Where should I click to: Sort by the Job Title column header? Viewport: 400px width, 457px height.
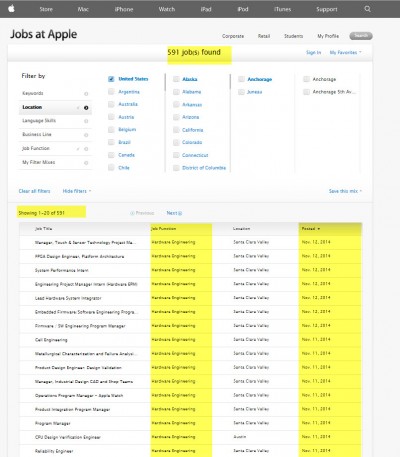43,229
